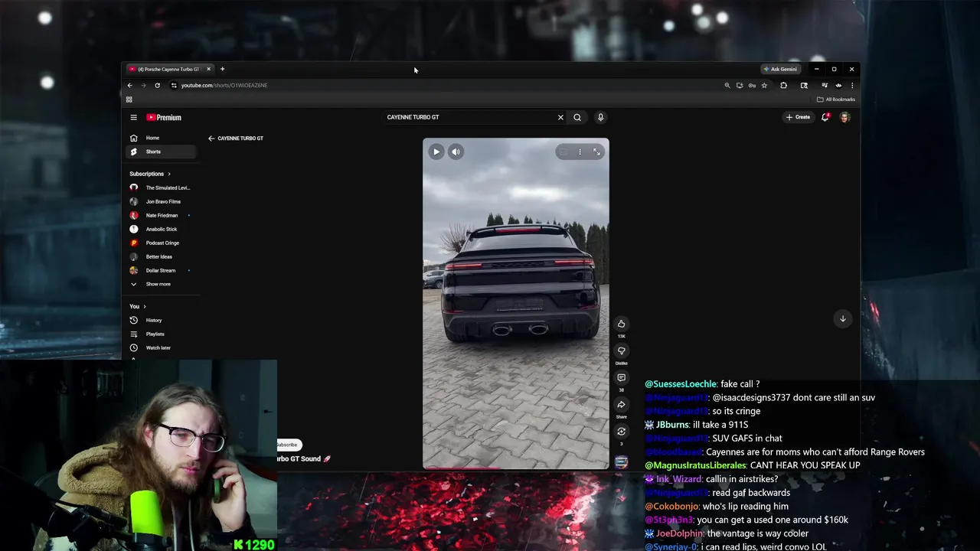Click Ask Gemini button

click(x=780, y=69)
